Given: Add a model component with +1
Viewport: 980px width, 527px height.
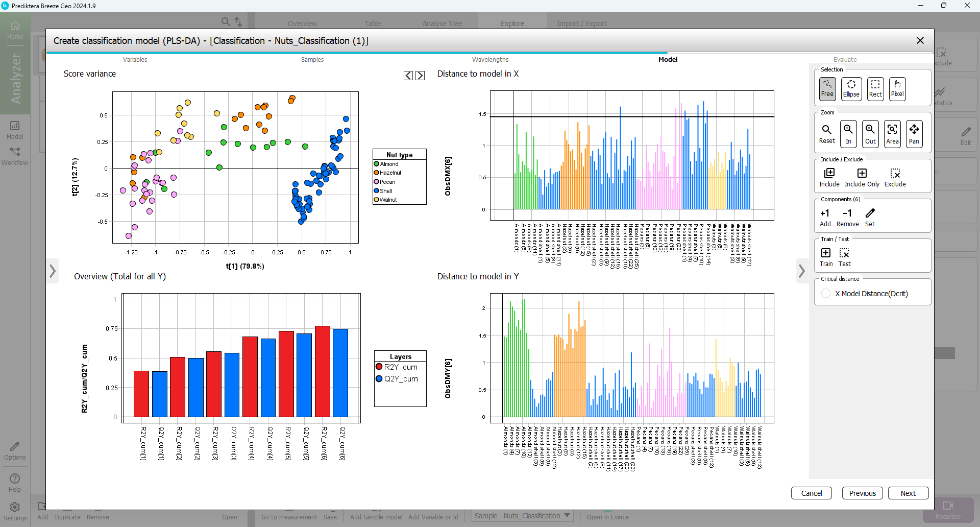Looking at the screenshot, I should point(825,218).
